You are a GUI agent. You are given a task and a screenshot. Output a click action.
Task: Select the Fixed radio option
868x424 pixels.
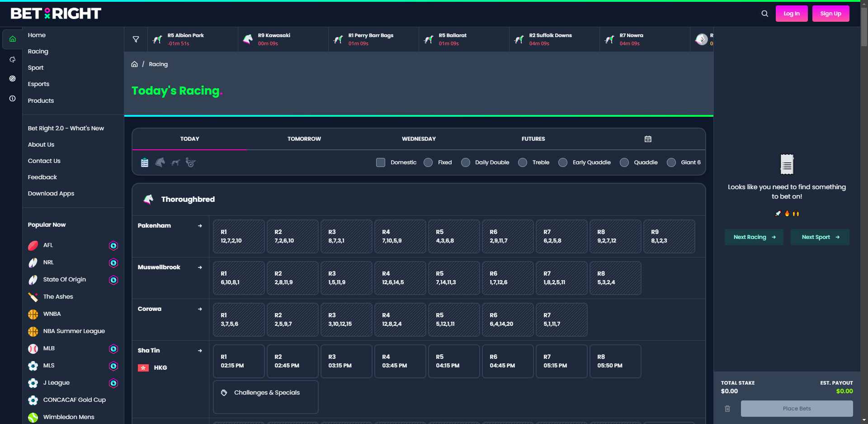pos(428,162)
